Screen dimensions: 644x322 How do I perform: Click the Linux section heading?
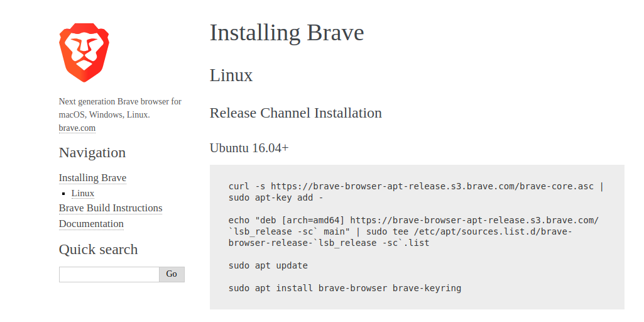coord(231,75)
